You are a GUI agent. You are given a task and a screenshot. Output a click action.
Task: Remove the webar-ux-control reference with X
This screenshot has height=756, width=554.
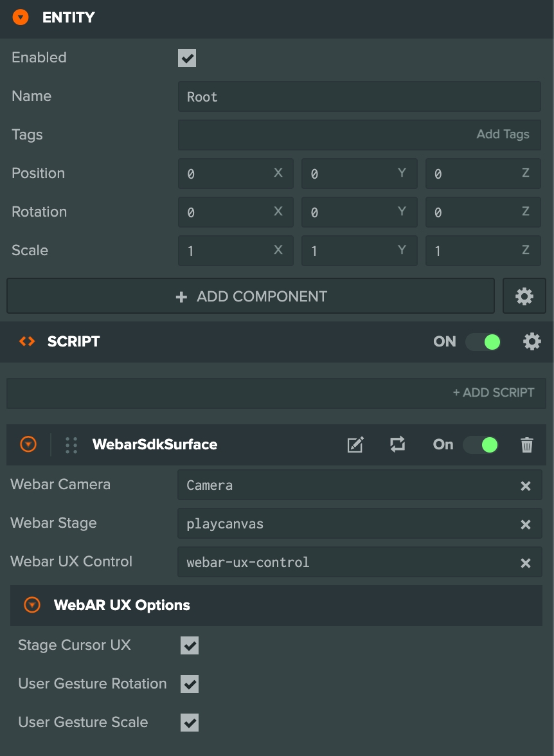(525, 563)
